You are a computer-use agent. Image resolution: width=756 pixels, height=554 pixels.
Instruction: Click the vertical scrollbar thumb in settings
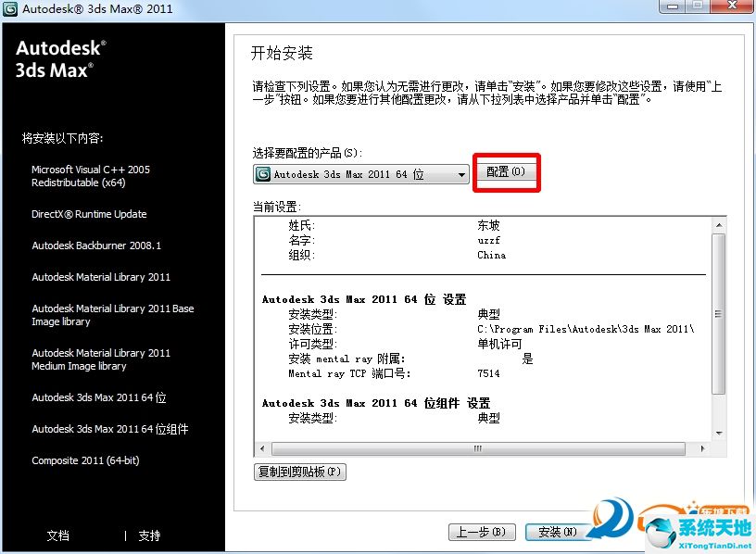coord(719,314)
